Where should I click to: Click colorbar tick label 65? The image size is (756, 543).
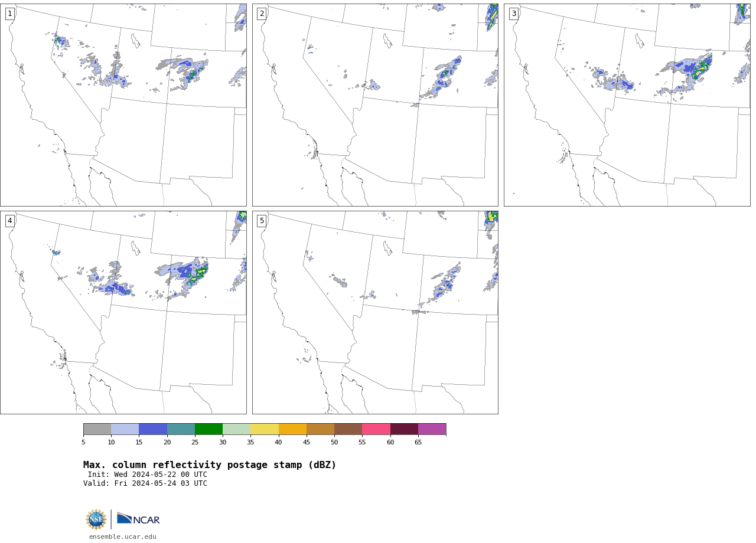[418, 443]
